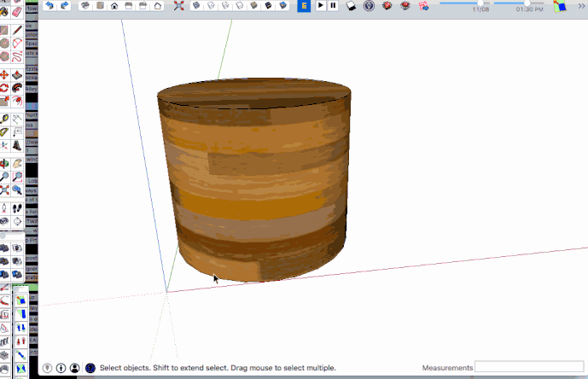Enable X-ray face style
This screenshot has width=588, height=379.
click(x=196, y=6)
